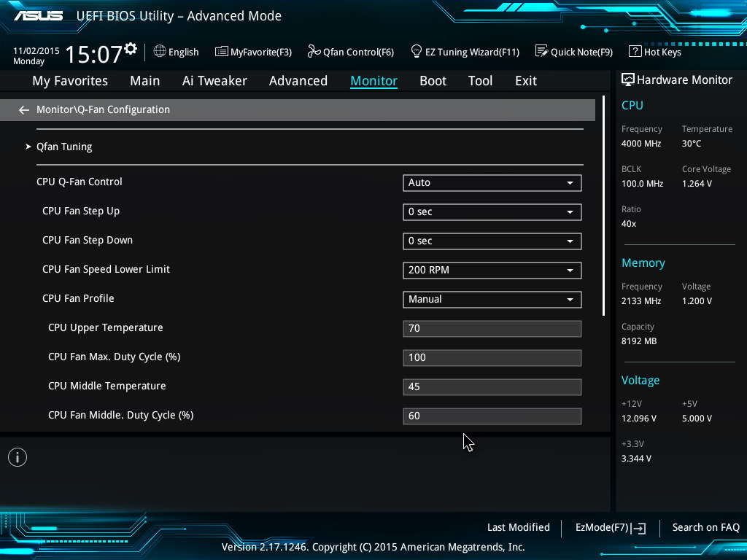Switch to EzMode(F7)
The height and width of the screenshot is (560, 747).
click(610, 527)
